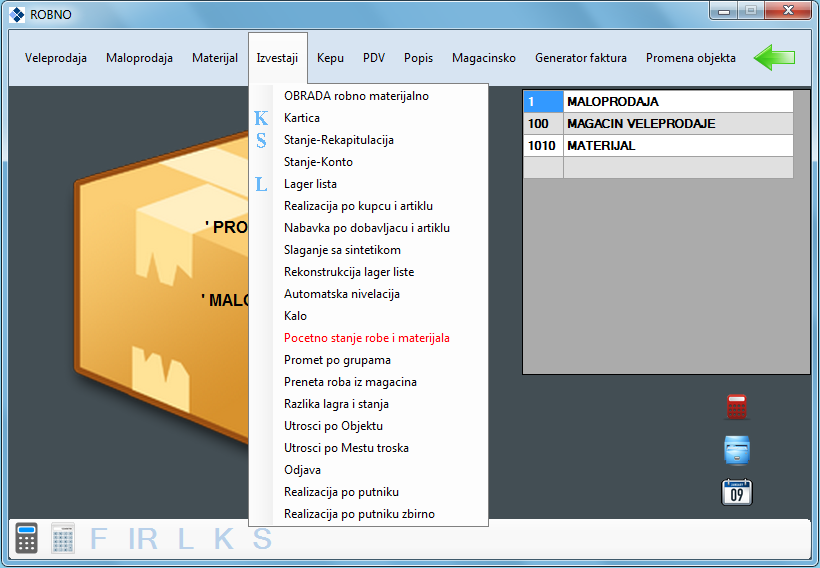The height and width of the screenshot is (568, 820).
Task: Select the MAGACIN VELEPRODAJE row
Action: (x=638, y=124)
